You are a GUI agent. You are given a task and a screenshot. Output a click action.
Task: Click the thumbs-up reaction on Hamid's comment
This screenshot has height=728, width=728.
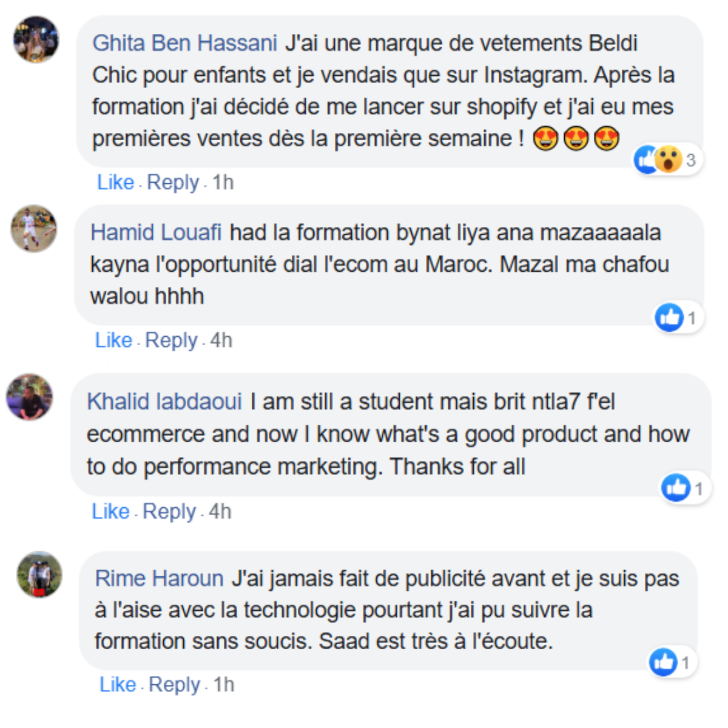(670, 317)
